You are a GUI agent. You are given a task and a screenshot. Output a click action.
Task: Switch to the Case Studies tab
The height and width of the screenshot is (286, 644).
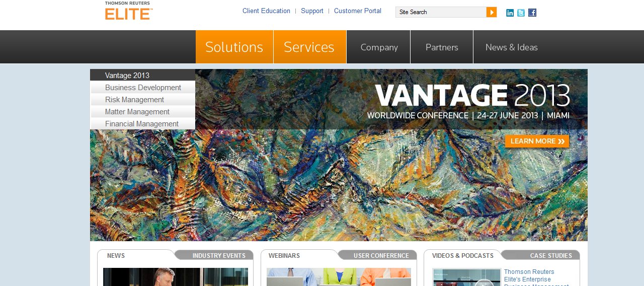[543, 255]
